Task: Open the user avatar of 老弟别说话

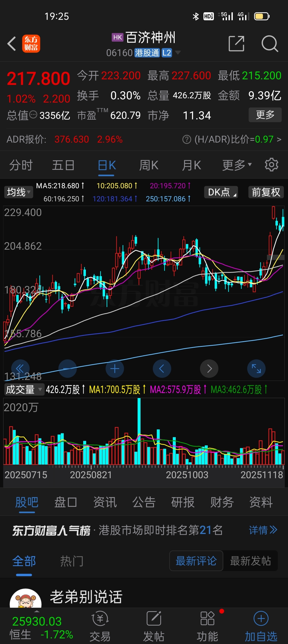Action: pos(26,599)
